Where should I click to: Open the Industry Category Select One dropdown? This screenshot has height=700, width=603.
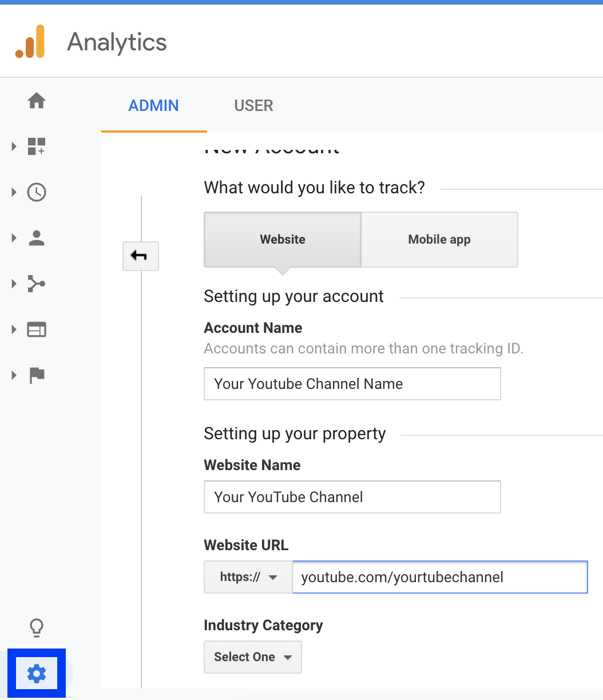pos(253,657)
